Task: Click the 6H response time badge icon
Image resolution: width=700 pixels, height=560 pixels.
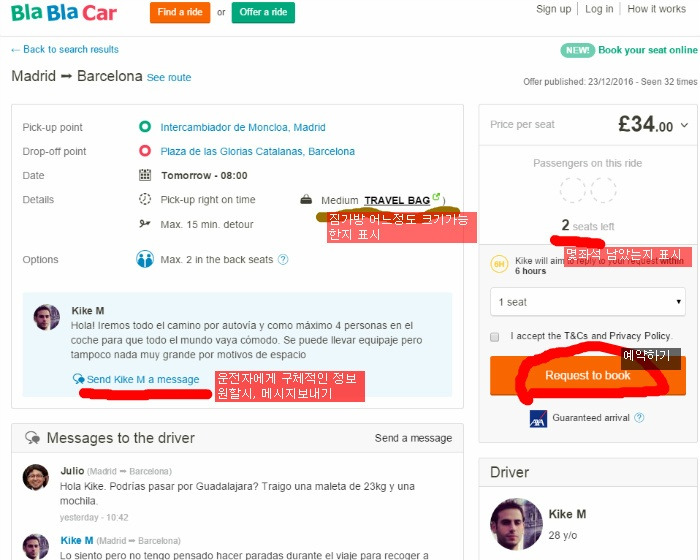Action: [500, 264]
